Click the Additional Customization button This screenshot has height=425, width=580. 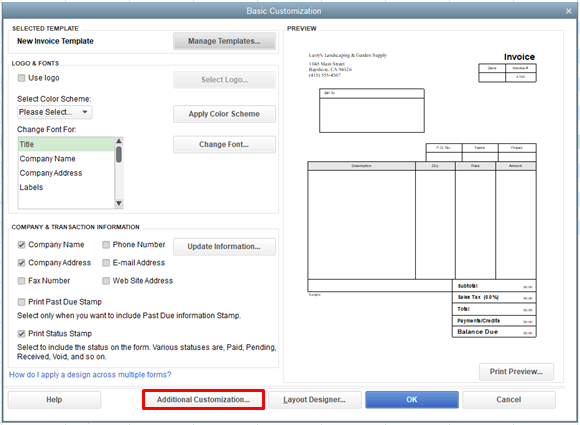click(203, 400)
